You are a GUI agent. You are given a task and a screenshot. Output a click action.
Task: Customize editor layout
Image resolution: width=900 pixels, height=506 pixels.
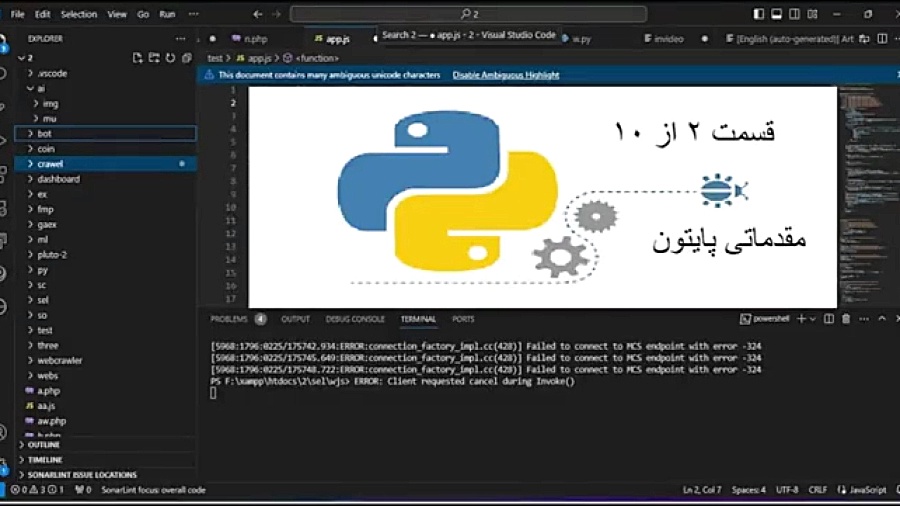coord(812,14)
